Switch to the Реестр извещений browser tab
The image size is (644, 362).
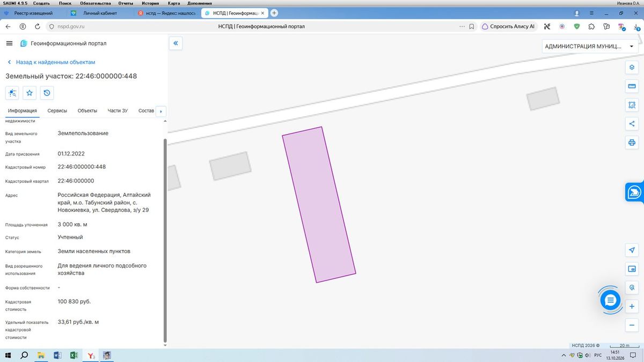tap(34, 13)
